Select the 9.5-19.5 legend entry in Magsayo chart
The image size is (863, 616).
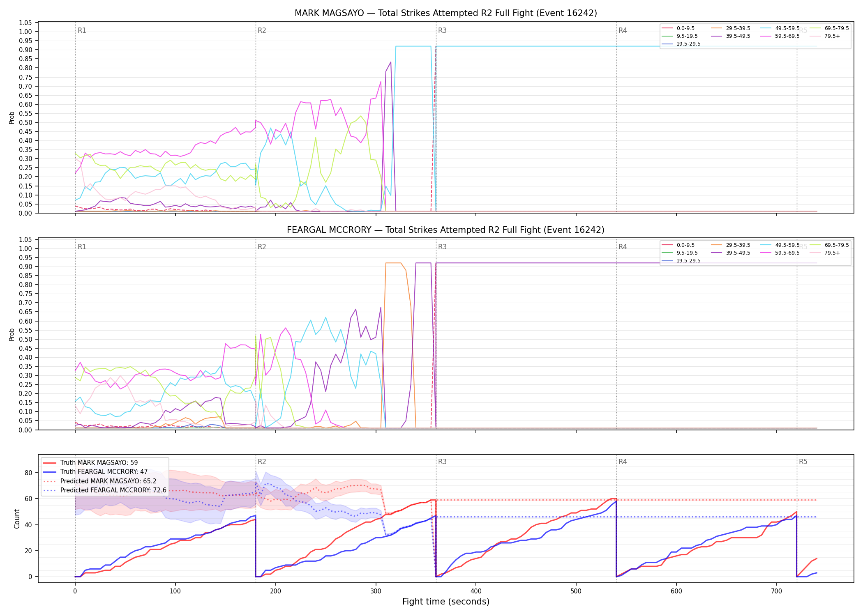(x=680, y=36)
